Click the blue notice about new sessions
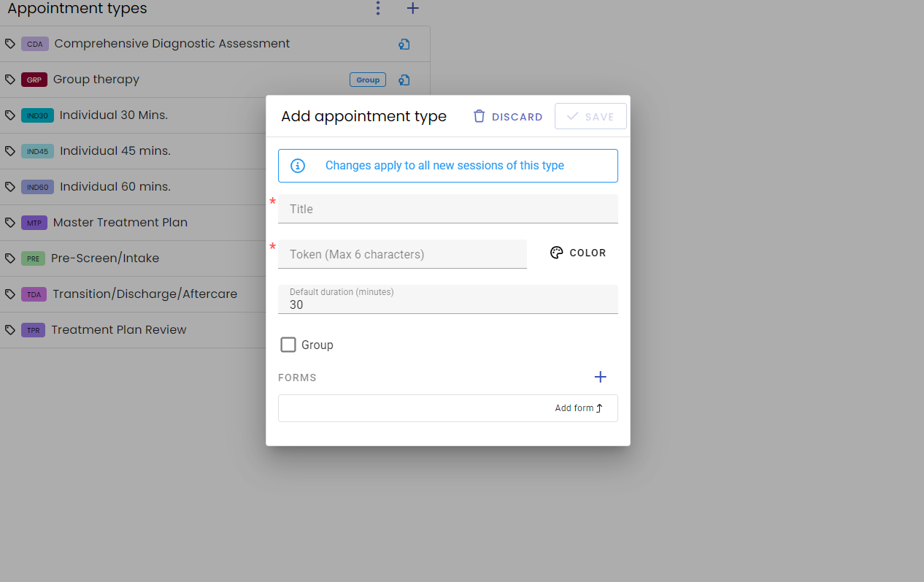The width and height of the screenshot is (924, 582). click(448, 166)
